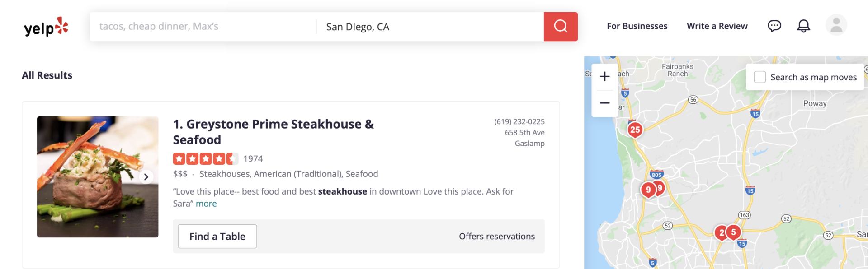The height and width of the screenshot is (269, 868).
Task: Click the Yelp logo
Action: point(46,27)
